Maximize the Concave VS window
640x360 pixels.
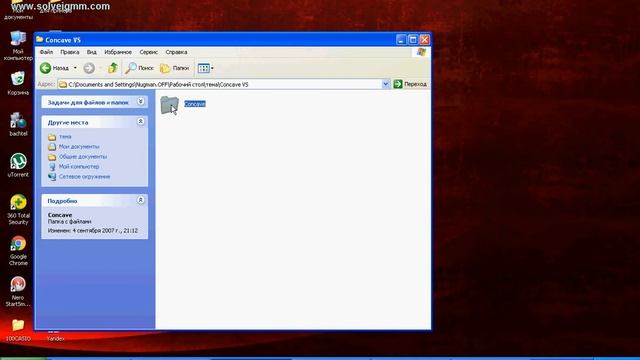tap(413, 40)
